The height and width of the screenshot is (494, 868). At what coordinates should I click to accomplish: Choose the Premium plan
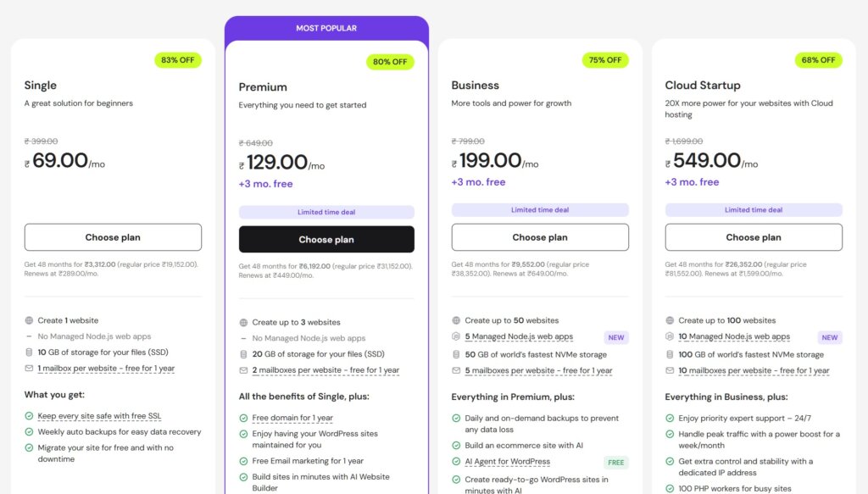coord(326,240)
